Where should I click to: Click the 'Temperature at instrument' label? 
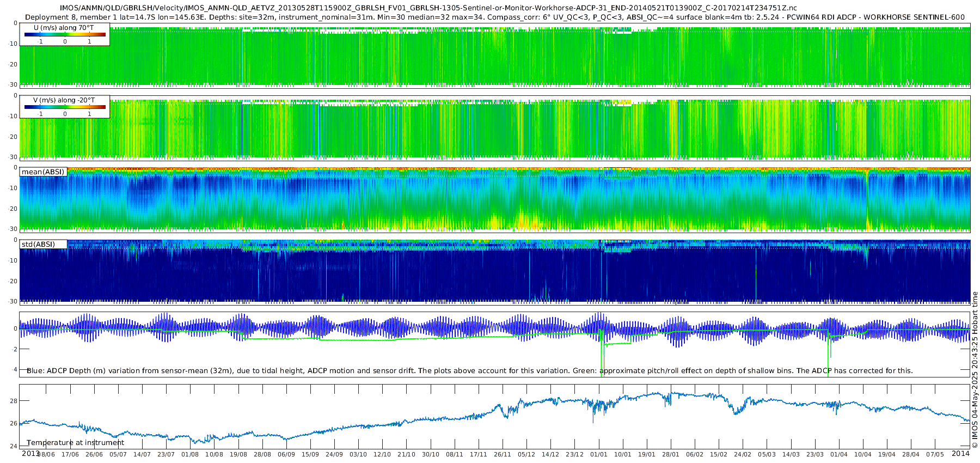[75, 442]
